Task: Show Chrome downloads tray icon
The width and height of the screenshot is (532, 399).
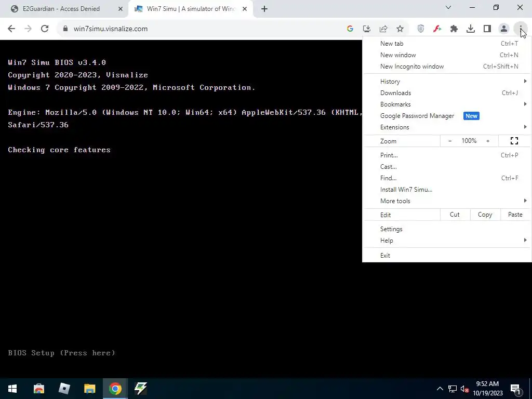Action: (x=471, y=29)
